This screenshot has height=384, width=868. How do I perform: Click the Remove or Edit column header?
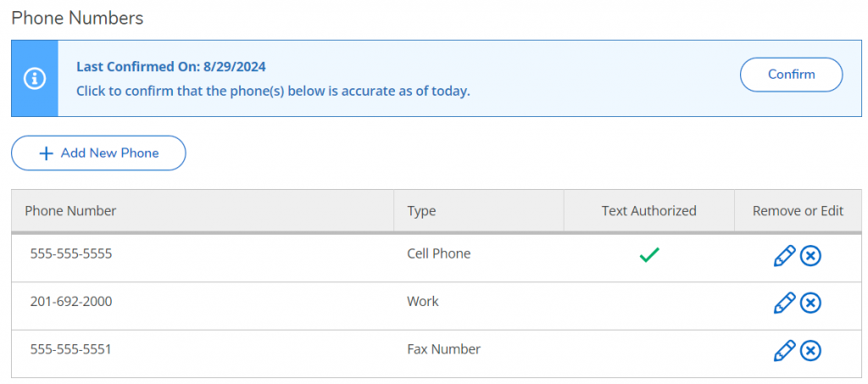click(x=798, y=211)
